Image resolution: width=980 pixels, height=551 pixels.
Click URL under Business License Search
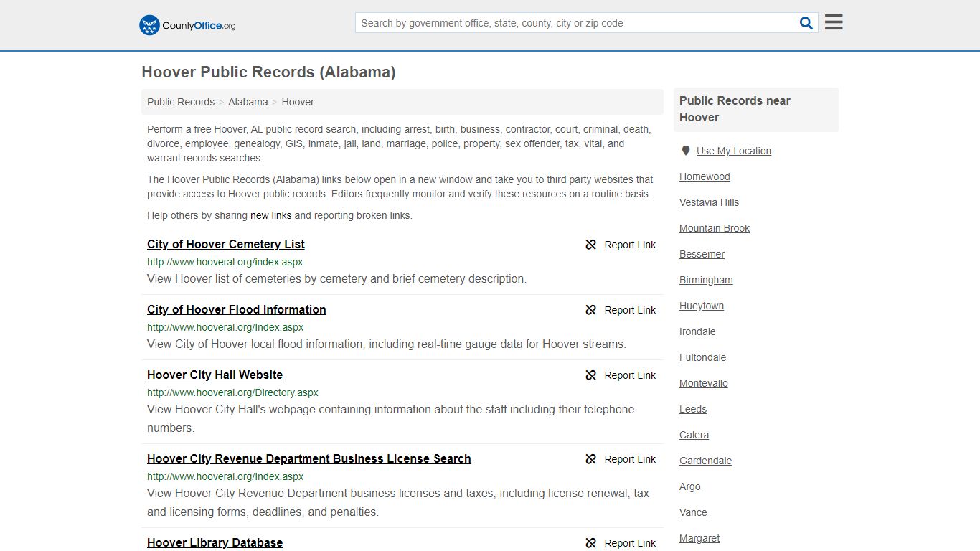click(225, 476)
